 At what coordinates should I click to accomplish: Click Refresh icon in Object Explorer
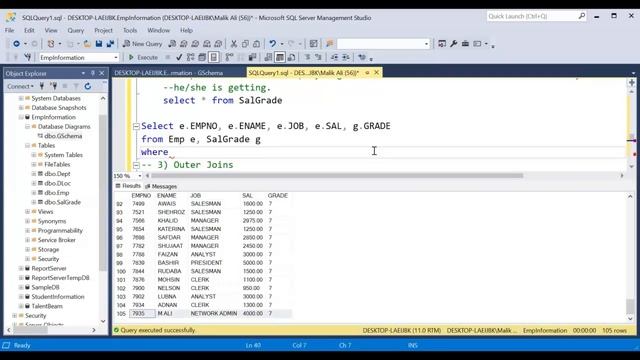click(88, 86)
